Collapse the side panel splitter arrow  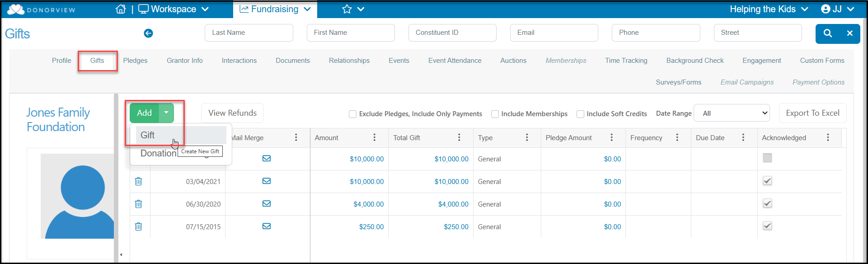[x=121, y=255]
